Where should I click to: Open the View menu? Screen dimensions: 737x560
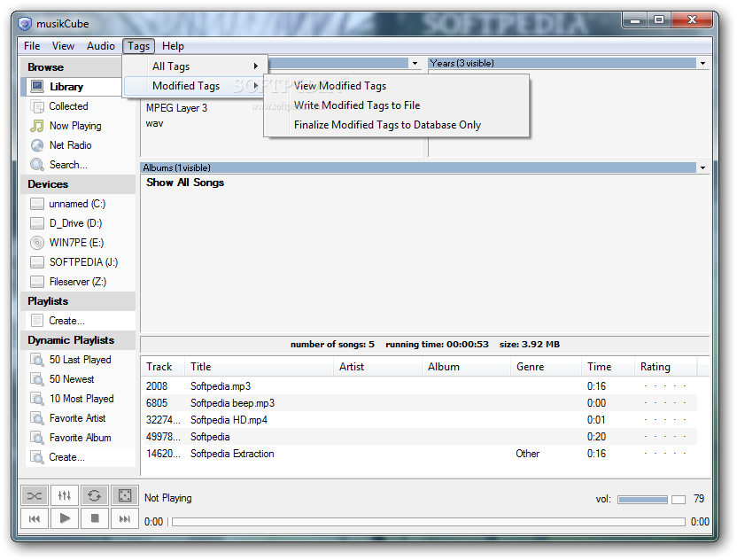click(x=63, y=46)
